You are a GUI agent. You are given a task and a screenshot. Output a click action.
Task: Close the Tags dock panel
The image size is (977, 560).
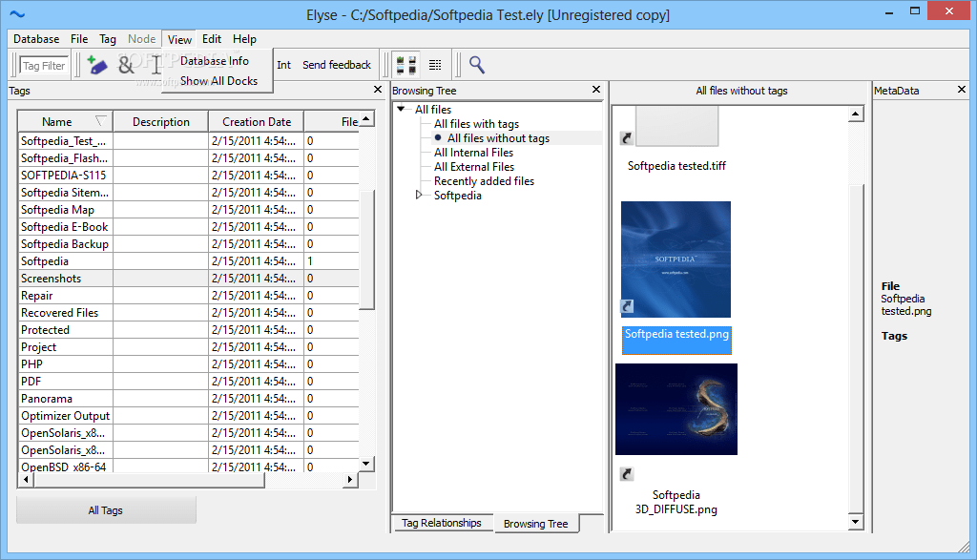click(x=378, y=90)
